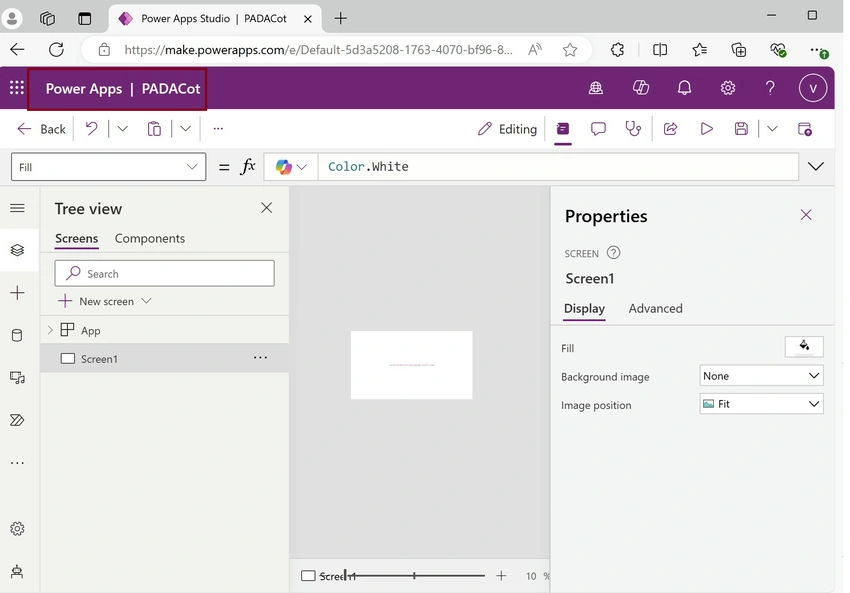Go back using the Back button
Image resolution: width=850 pixels, height=593 pixels.
click(41, 129)
